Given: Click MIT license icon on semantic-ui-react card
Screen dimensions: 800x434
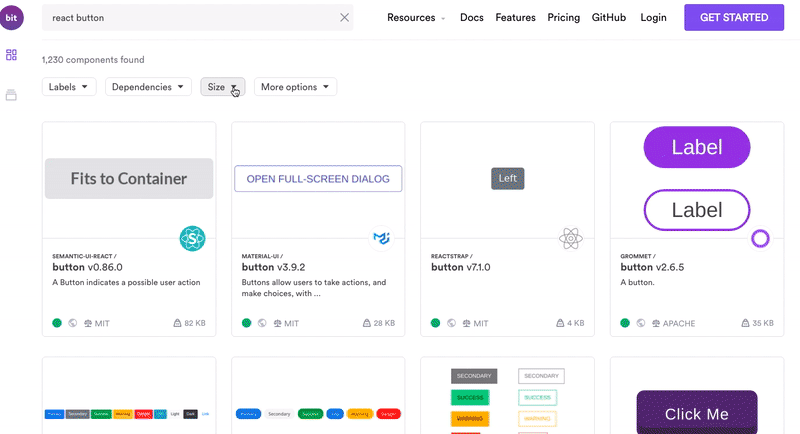Looking at the screenshot, I should coord(88,323).
